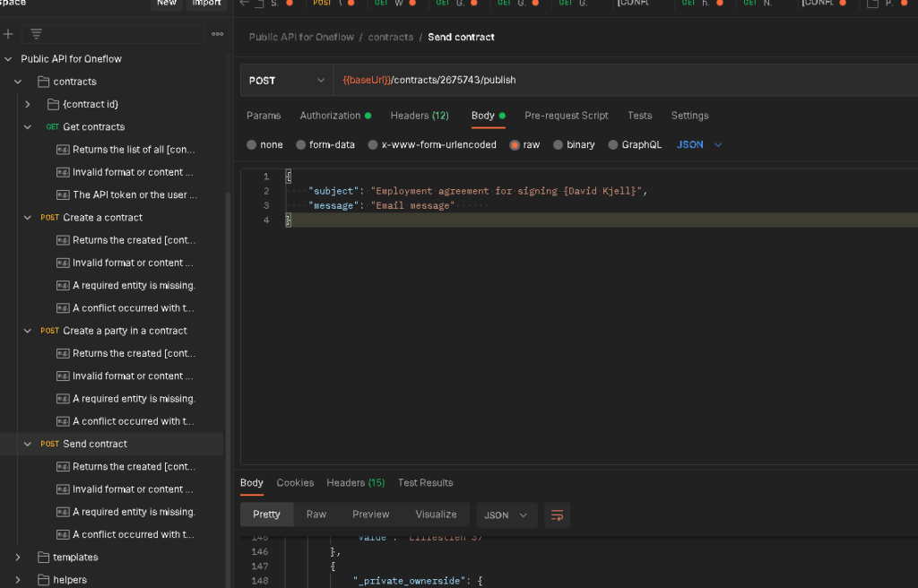918x588 pixels.
Task: Collapse the "Get contracts" request chevron
Action: [x=28, y=126]
